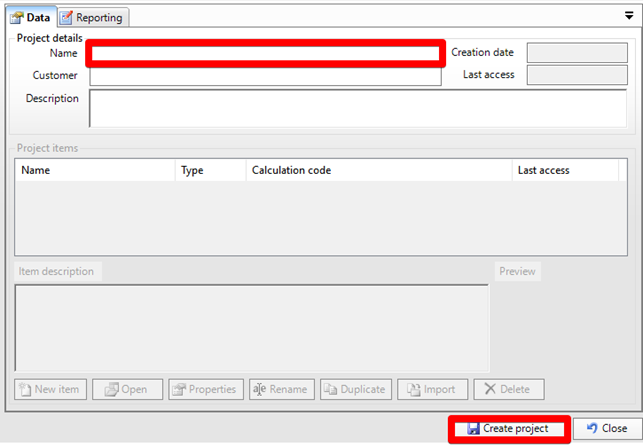Screen dimensions: 643x447
Task: Sort by Calculation code column header
Action: [379, 170]
